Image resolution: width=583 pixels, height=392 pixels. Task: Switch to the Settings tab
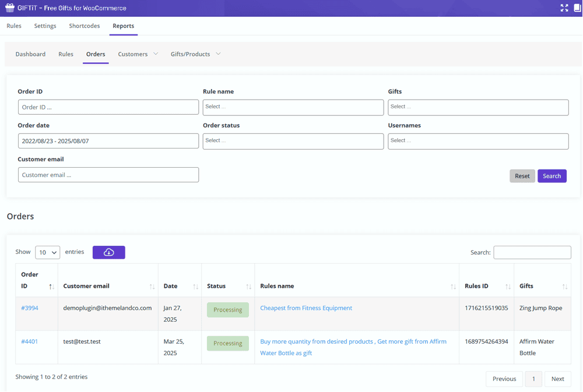tap(45, 26)
